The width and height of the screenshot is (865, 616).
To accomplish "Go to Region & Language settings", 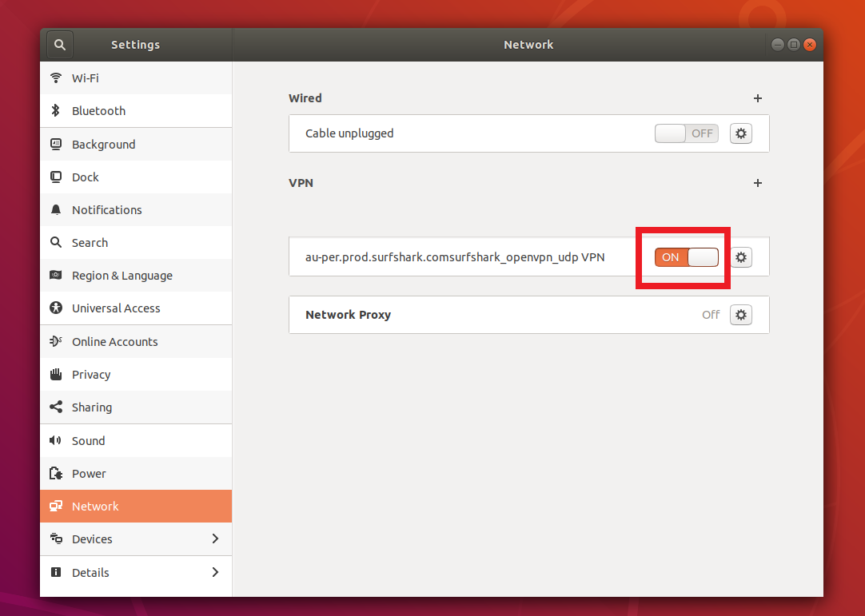I will coord(122,276).
